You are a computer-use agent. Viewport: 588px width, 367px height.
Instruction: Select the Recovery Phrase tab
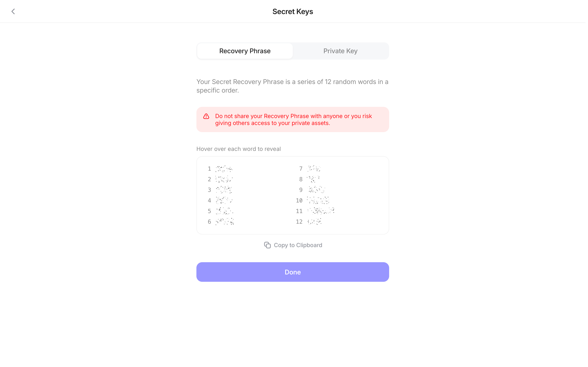pyautogui.click(x=246, y=51)
